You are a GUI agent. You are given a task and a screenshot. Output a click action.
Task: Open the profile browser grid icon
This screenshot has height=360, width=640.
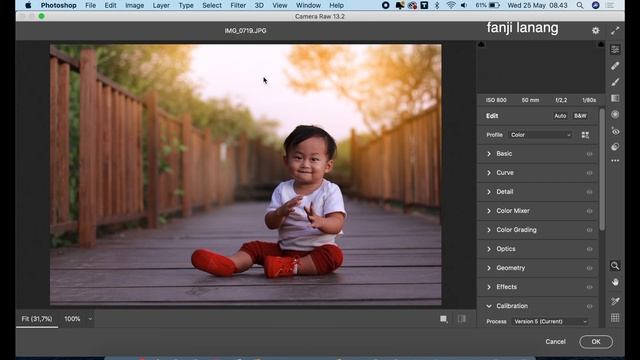tap(585, 135)
